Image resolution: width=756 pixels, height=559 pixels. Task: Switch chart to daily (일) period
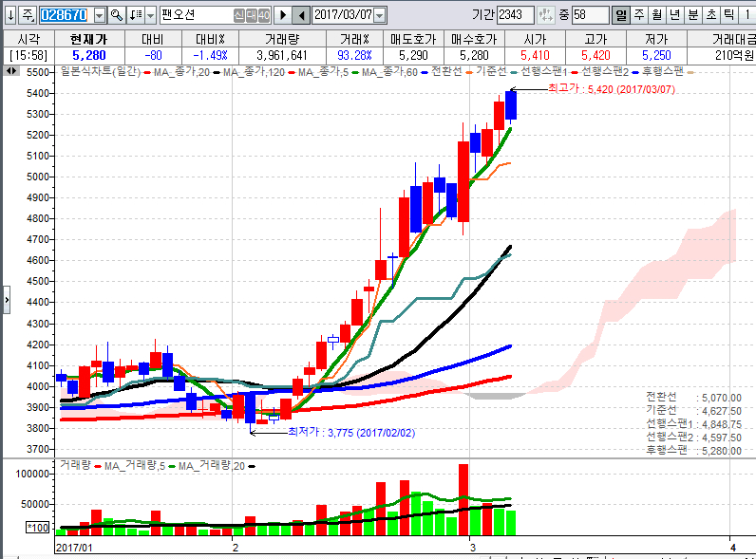pyautogui.click(x=621, y=15)
